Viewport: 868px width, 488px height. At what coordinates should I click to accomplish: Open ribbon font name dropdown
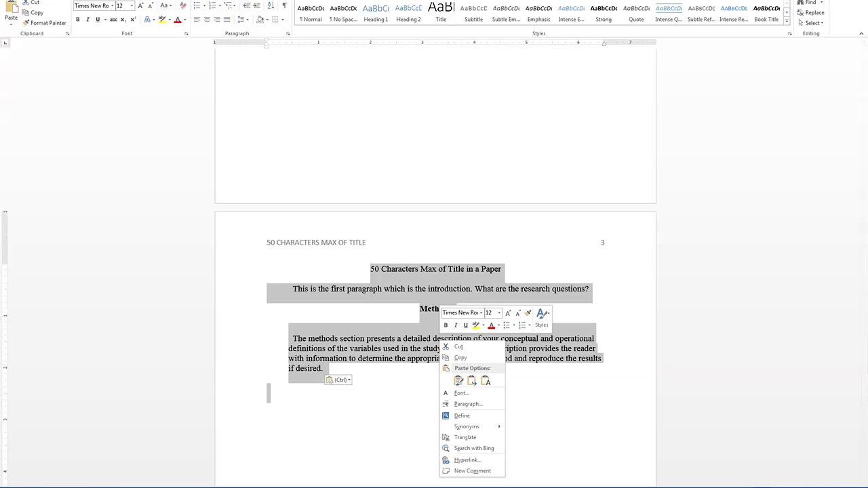(x=112, y=5)
